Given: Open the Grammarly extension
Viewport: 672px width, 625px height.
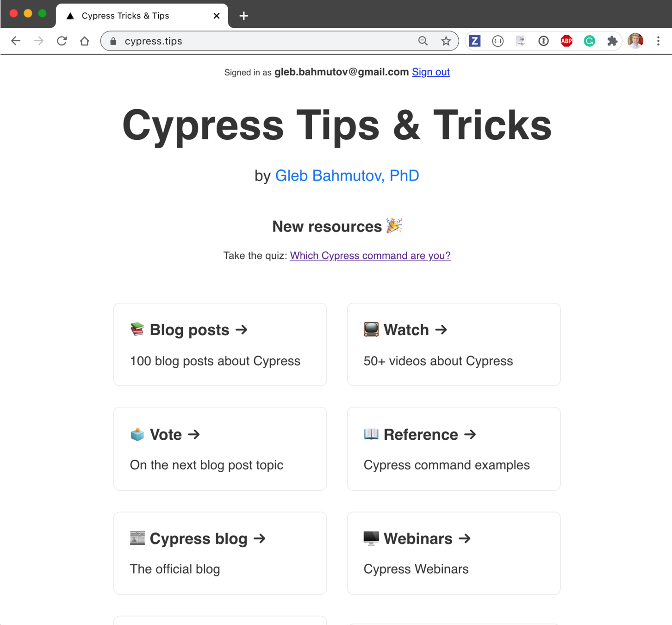Looking at the screenshot, I should 589,41.
